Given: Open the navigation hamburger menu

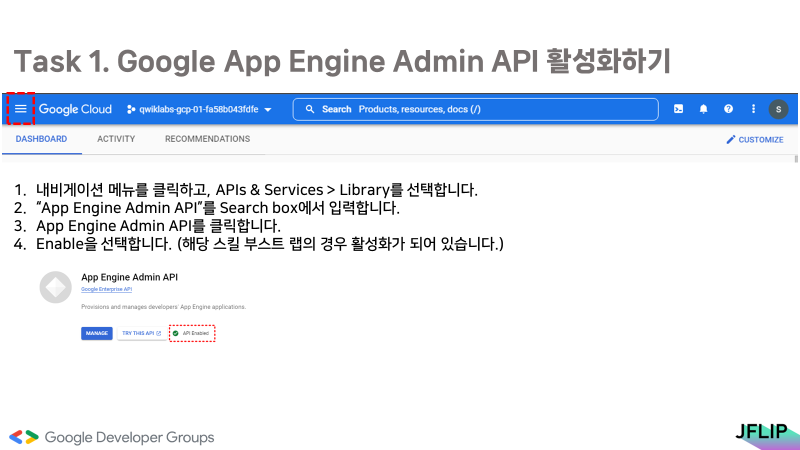Looking at the screenshot, I should point(20,109).
